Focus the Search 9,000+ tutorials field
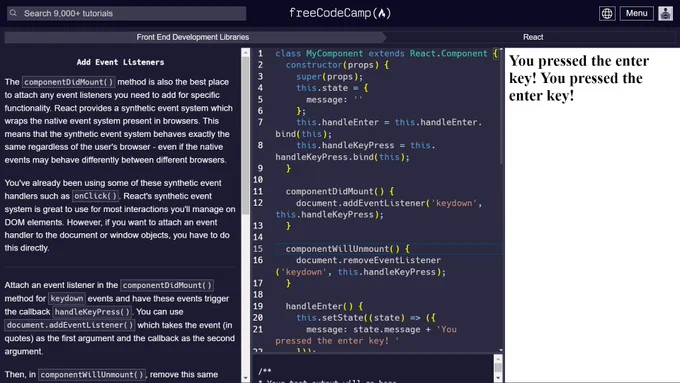680x383 pixels. coord(127,13)
